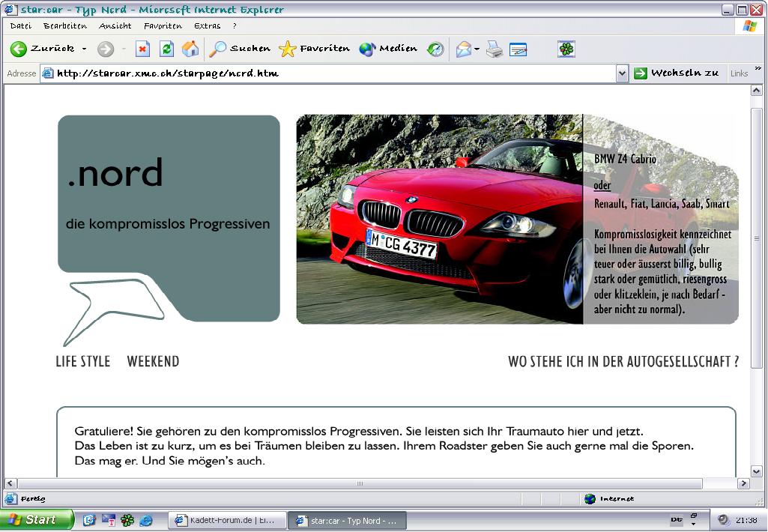
Task: Click the Stop loading icon
Action: 142,49
